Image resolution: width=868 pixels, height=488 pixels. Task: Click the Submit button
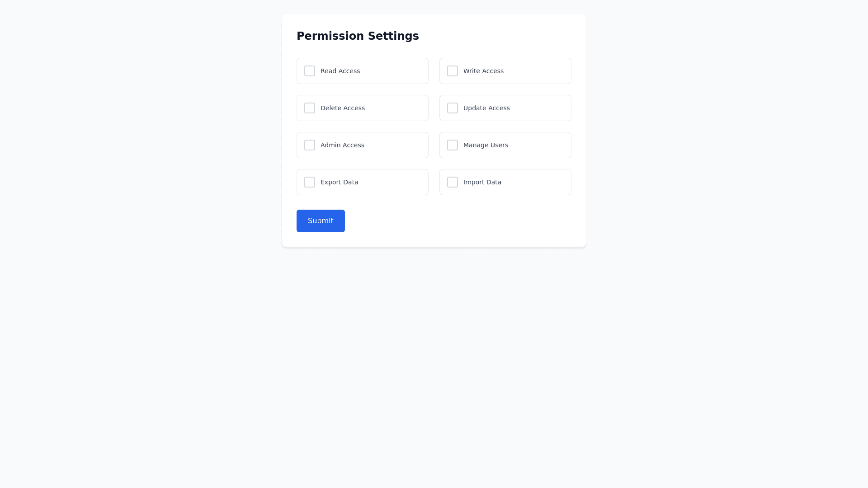[321, 221]
